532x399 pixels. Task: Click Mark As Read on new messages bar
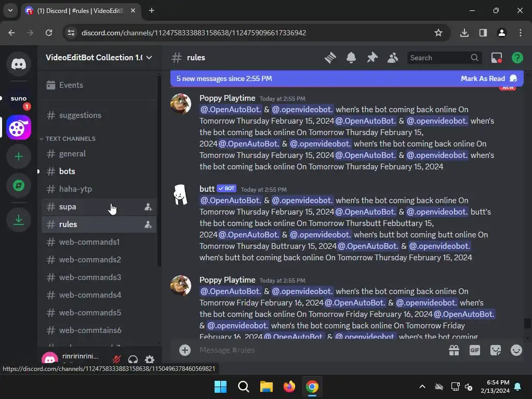489,79
